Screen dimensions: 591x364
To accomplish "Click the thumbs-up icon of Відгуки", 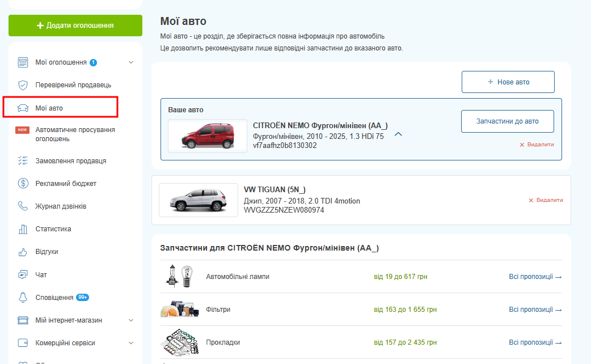I will (x=23, y=252).
